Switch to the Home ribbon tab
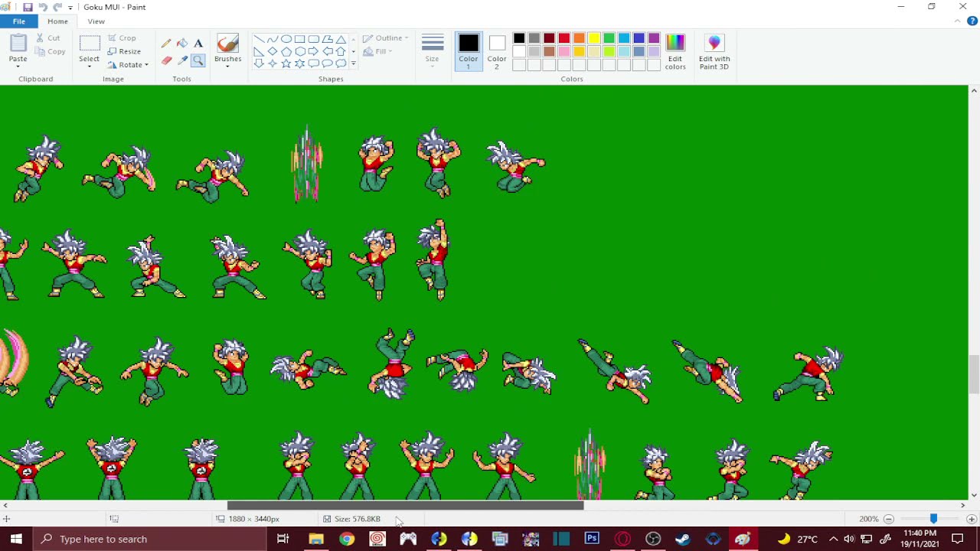This screenshot has width=980, height=551. [57, 21]
